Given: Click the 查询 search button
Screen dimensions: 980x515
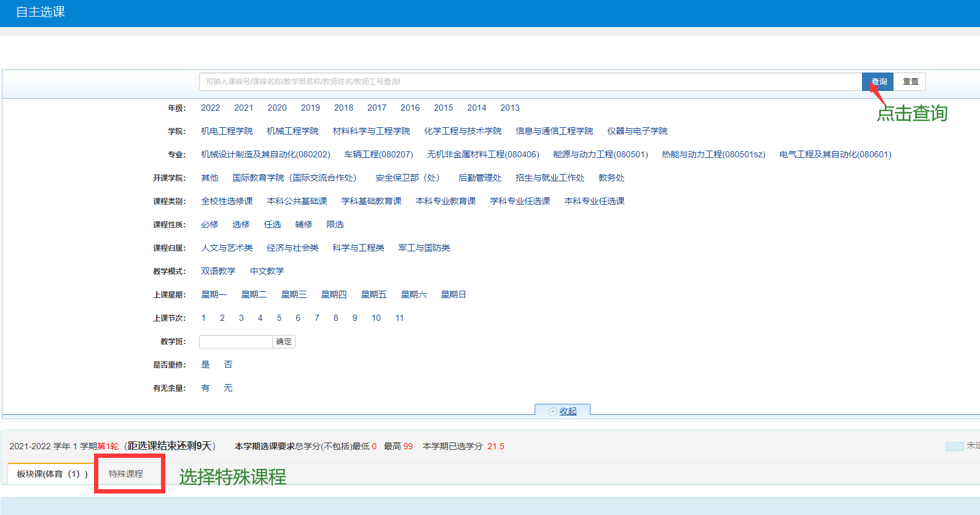Looking at the screenshot, I should [878, 82].
